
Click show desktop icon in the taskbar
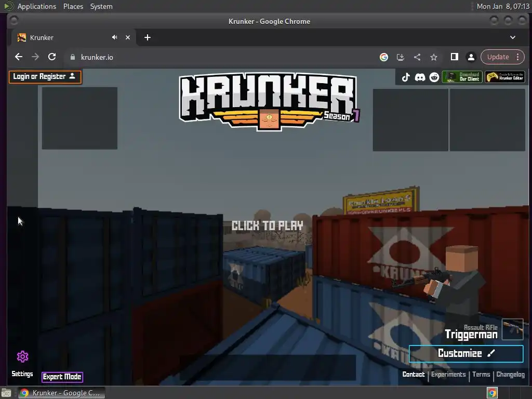(x=6, y=393)
